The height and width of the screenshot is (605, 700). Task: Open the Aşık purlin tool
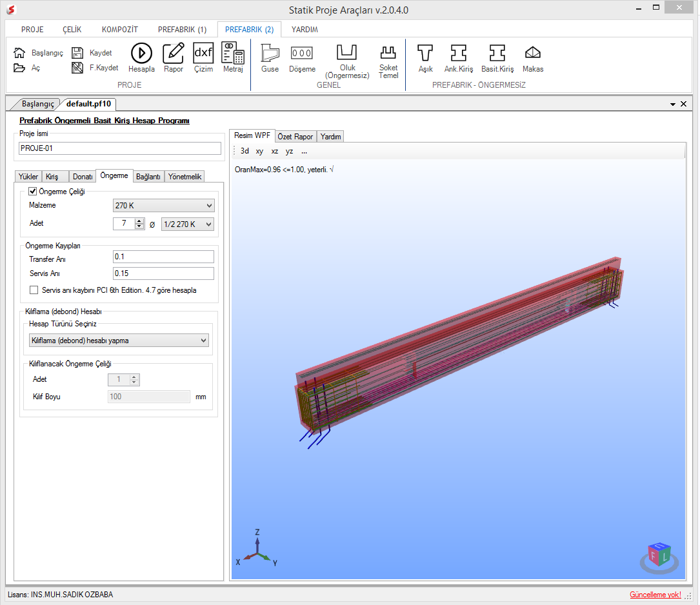tap(425, 58)
